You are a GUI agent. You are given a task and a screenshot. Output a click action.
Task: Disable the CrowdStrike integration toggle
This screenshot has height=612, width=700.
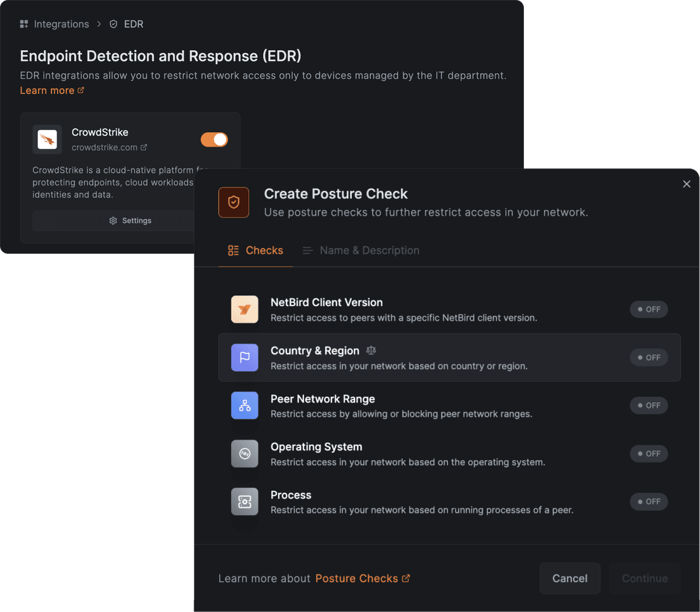(x=214, y=139)
